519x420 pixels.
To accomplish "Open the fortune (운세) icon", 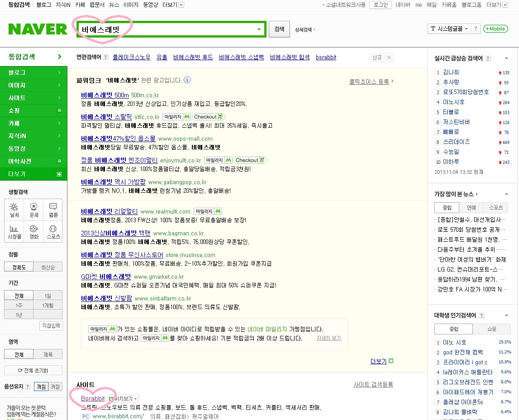I will (33, 210).
